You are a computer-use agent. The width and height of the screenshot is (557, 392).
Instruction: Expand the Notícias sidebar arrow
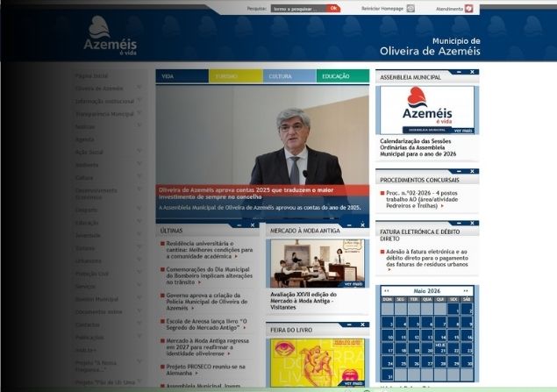click(x=139, y=125)
